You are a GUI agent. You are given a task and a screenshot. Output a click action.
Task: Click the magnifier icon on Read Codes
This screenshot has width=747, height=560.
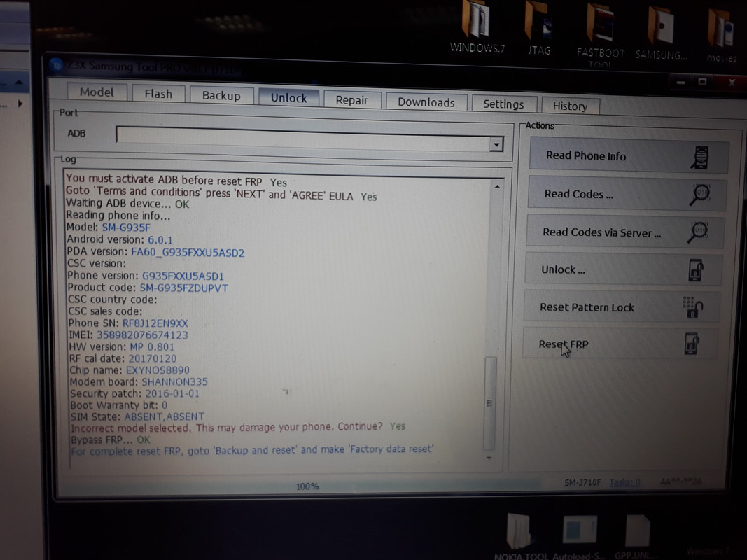pyautogui.click(x=699, y=195)
